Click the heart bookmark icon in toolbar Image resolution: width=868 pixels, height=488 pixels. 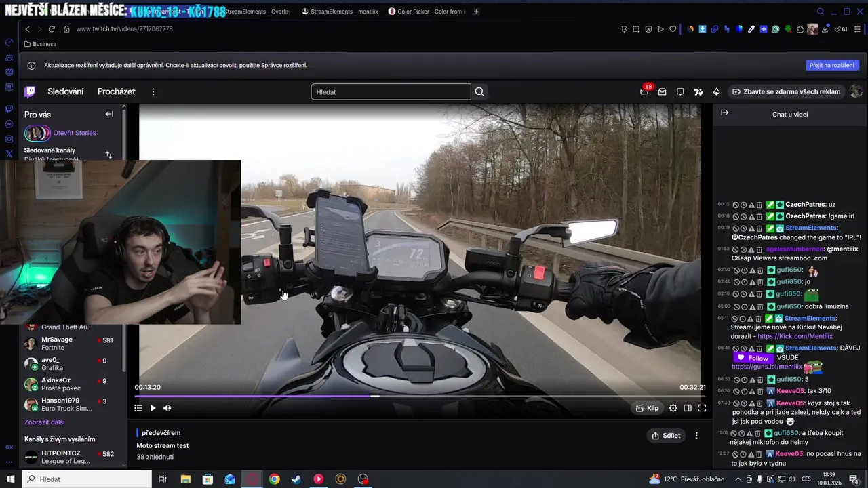tap(673, 29)
